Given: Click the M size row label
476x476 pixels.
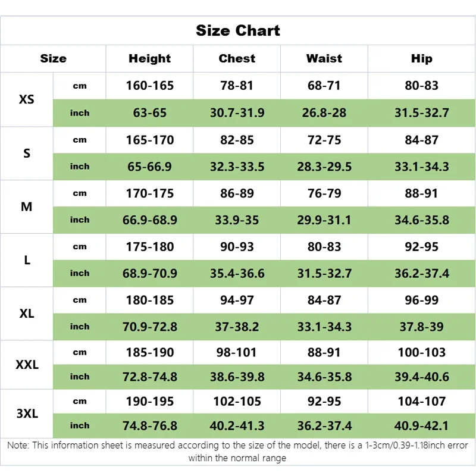Looking at the screenshot, I should pos(27,206).
